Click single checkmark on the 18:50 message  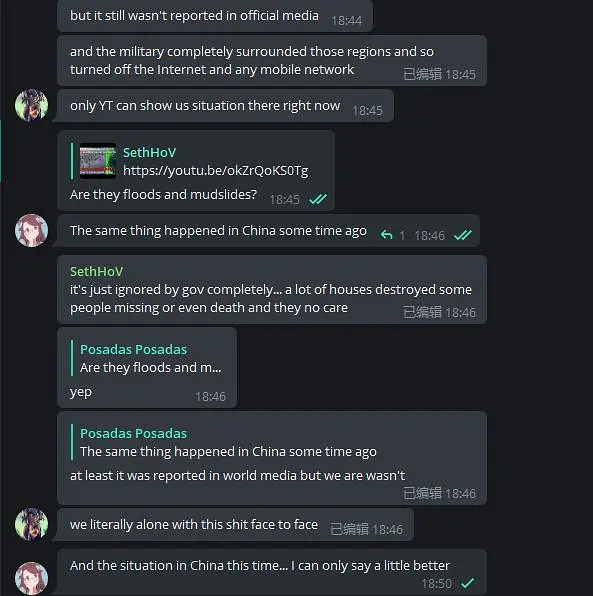click(x=467, y=582)
